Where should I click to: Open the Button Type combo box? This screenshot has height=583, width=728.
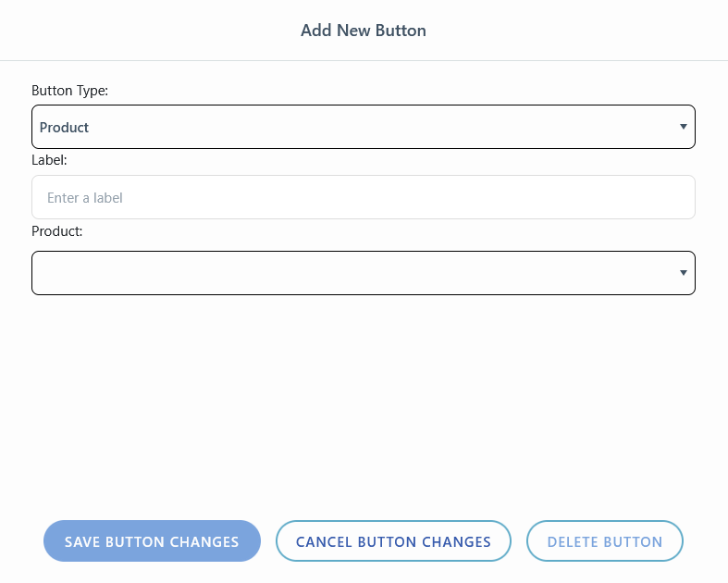363,127
